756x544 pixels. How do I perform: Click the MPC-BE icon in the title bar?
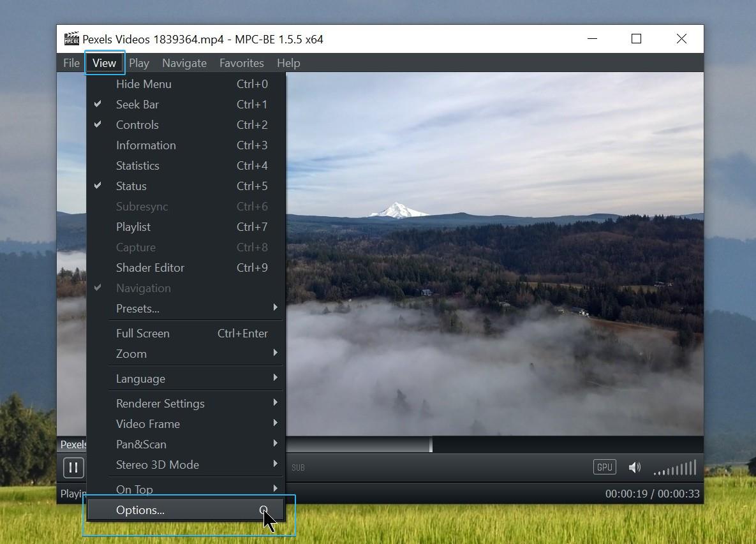tap(70, 39)
